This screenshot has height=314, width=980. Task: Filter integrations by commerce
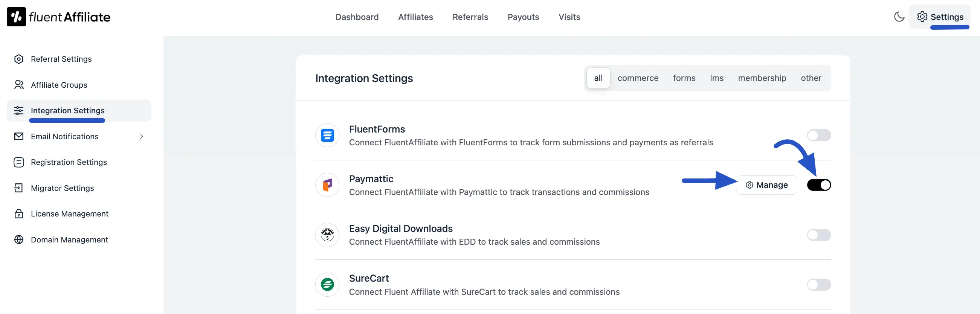click(x=638, y=78)
